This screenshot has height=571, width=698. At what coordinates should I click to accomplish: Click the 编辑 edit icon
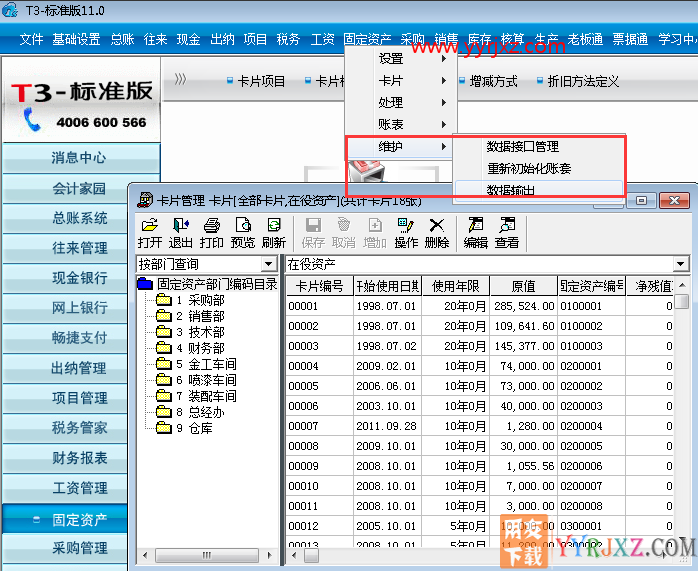476,233
